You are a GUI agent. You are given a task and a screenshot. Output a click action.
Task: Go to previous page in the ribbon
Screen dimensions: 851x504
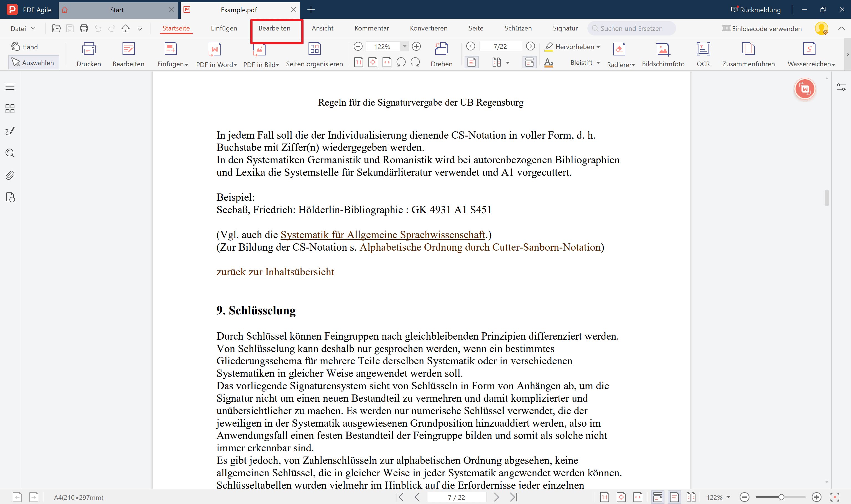[x=471, y=46]
